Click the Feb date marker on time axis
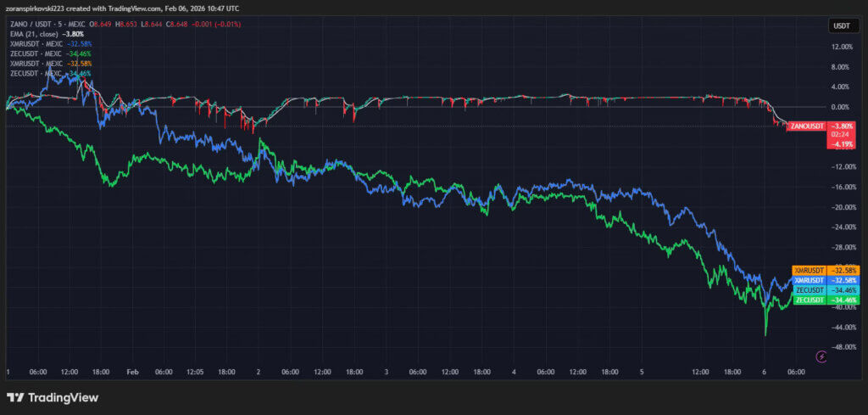Image resolution: width=868 pixels, height=415 pixels. tap(131, 372)
